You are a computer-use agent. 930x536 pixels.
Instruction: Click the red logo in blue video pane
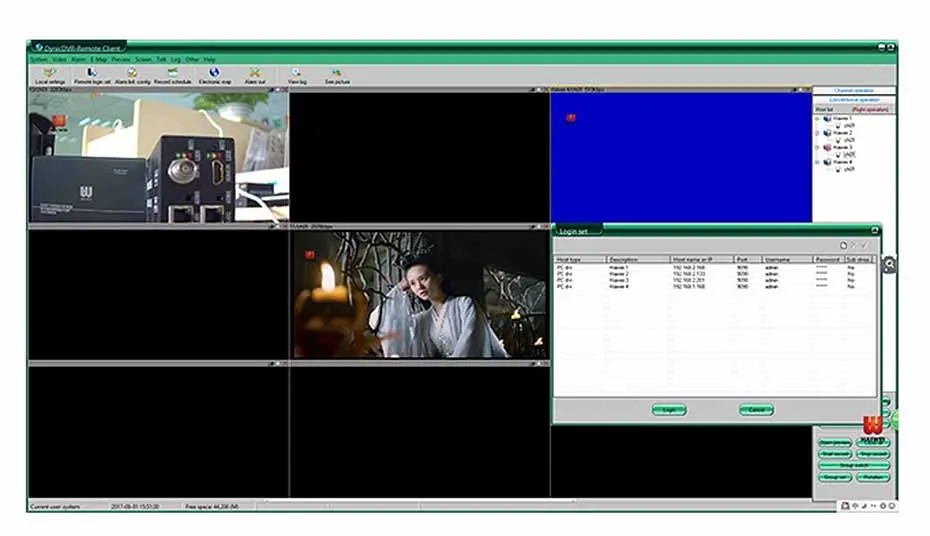pos(571,118)
